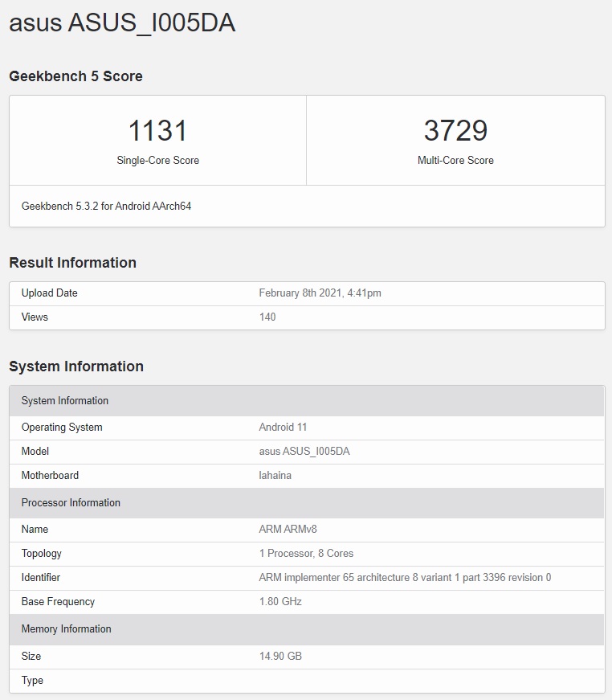Click the multi-core score number 3729
Screen dimensions: 612x700
pos(455,130)
